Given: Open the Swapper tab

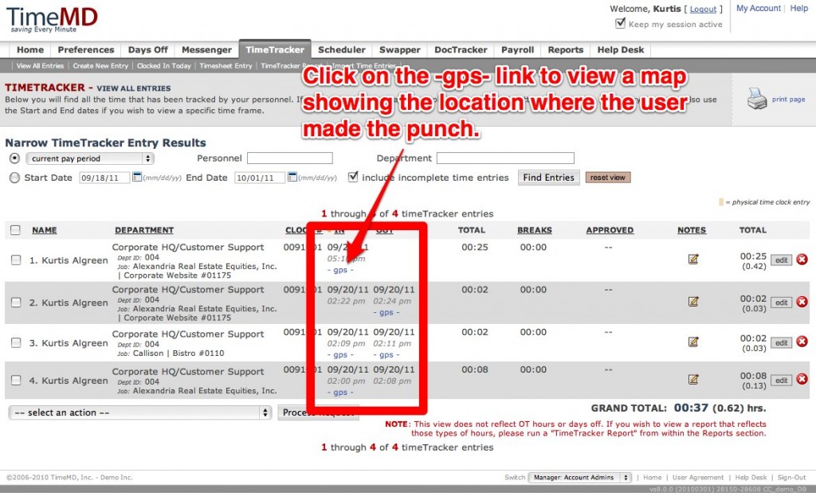Looking at the screenshot, I should point(400,50).
